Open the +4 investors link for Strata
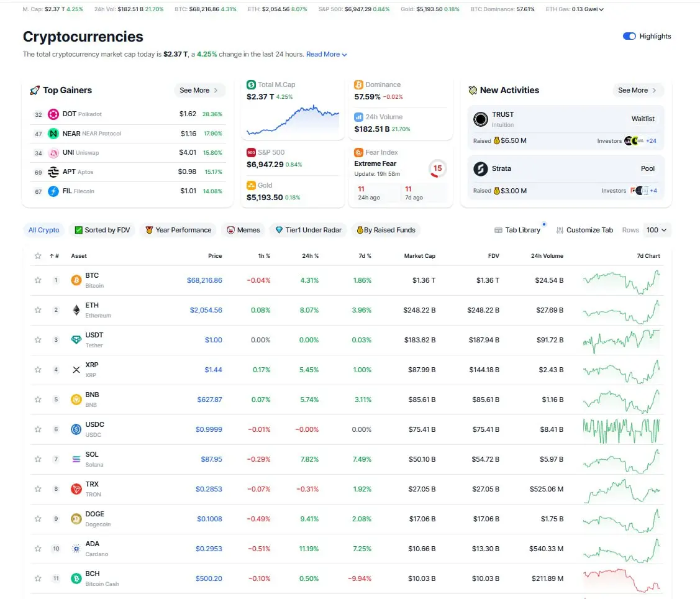Screen dimensions: 700x599 [x=653, y=190]
